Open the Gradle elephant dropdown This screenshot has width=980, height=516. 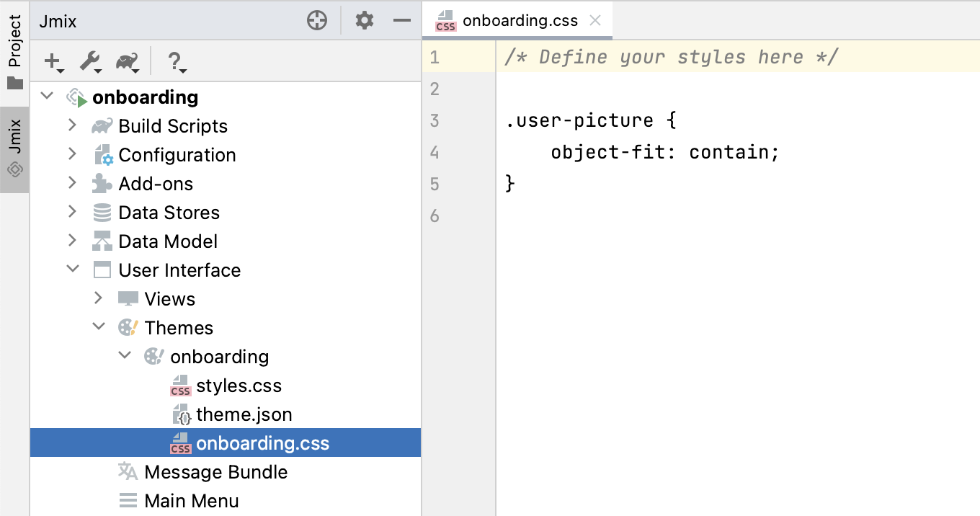tap(128, 63)
